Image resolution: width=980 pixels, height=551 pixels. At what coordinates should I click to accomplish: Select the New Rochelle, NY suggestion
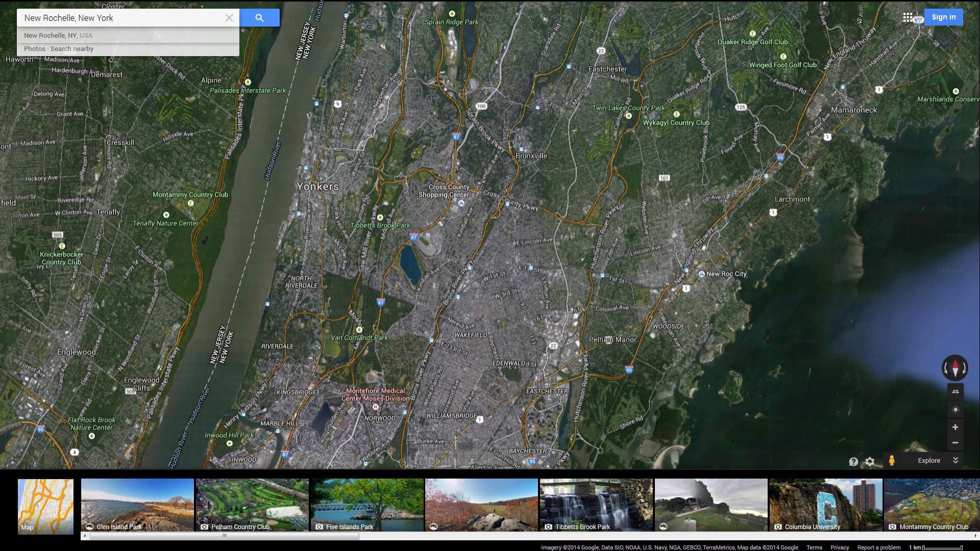click(x=58, y=36)
